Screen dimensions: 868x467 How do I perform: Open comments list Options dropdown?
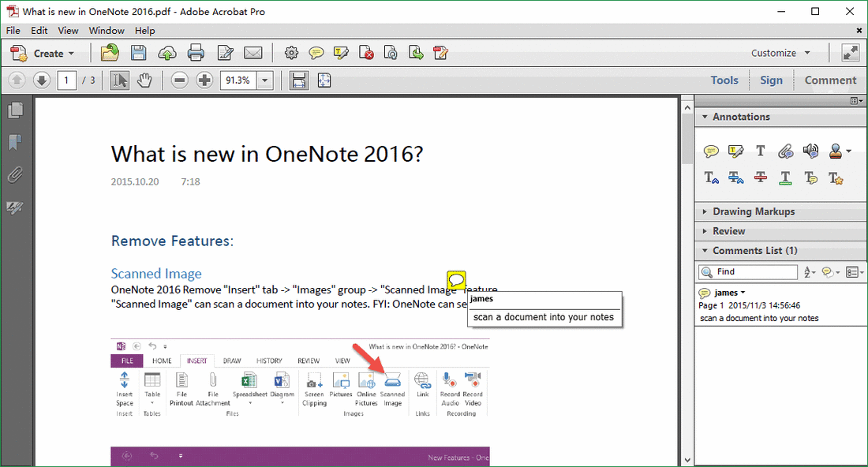[855, 271]
